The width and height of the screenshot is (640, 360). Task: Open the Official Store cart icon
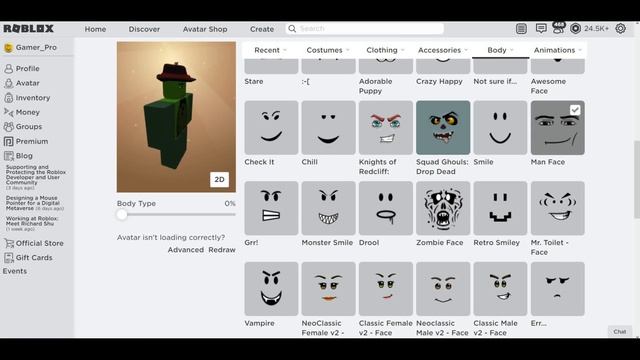(8, 243)
